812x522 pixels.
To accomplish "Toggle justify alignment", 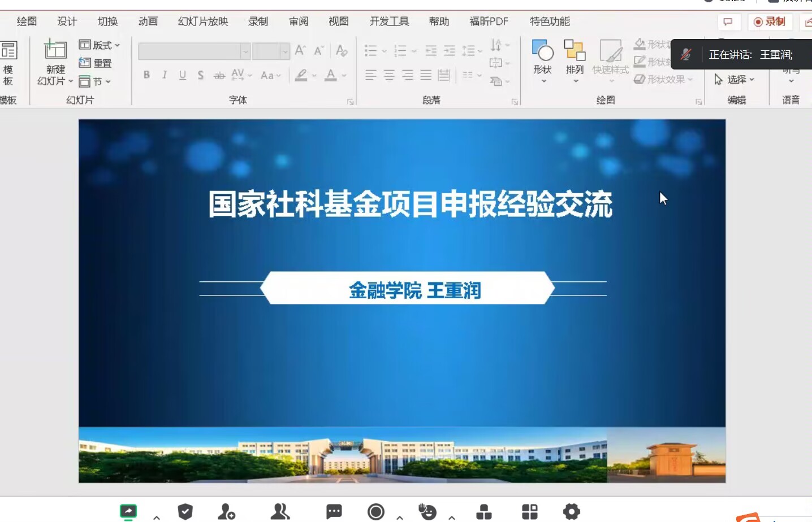I will tap(426, 75).
